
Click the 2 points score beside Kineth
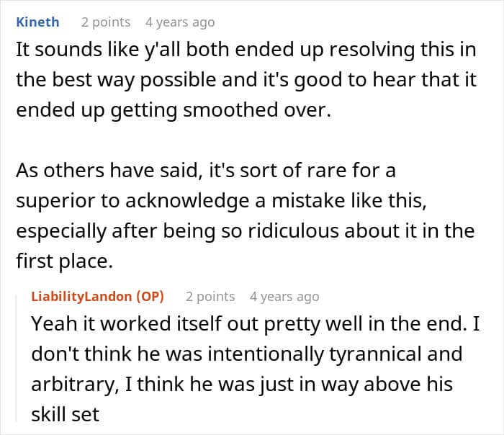pyautogui.click(x=106, y=22)
